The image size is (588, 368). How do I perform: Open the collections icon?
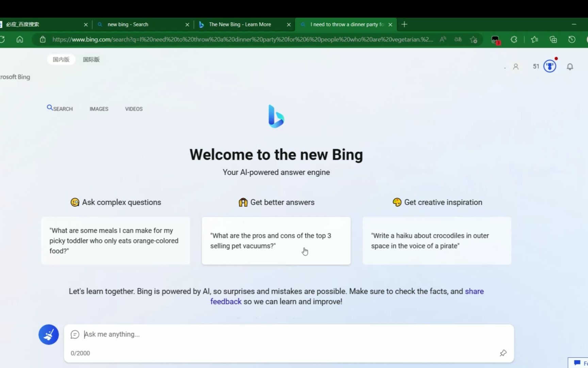pos(553,40)
